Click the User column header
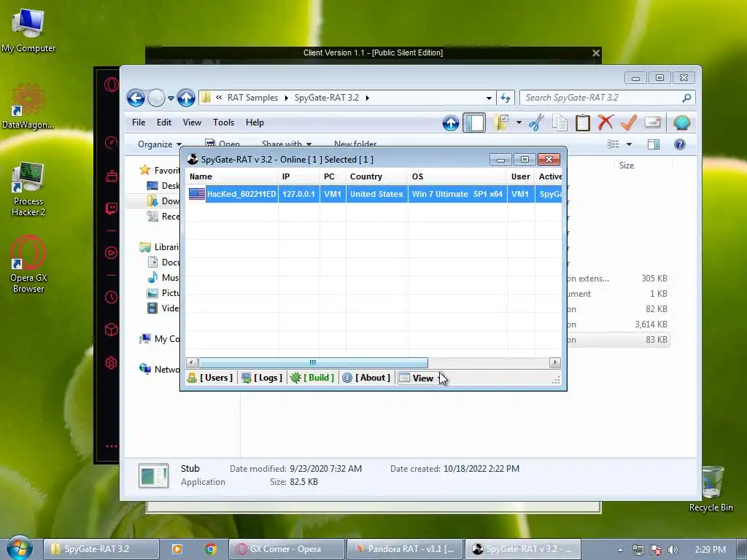 point(520,176)
